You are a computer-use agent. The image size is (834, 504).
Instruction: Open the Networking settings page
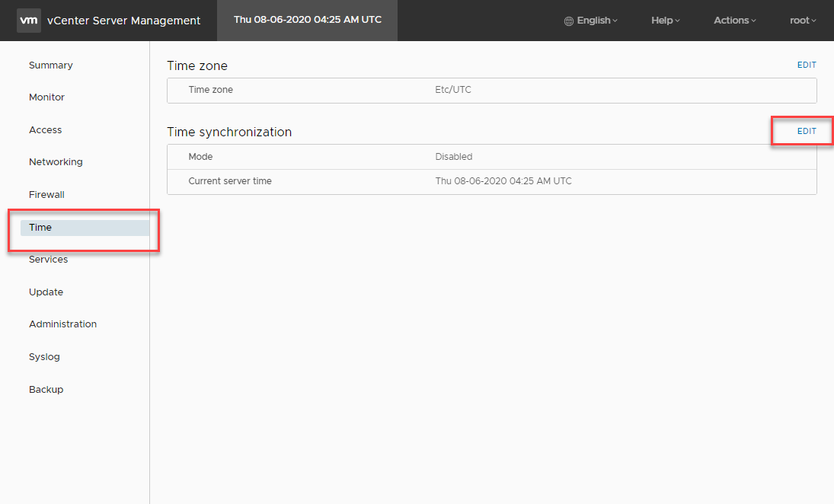[56, 161]
